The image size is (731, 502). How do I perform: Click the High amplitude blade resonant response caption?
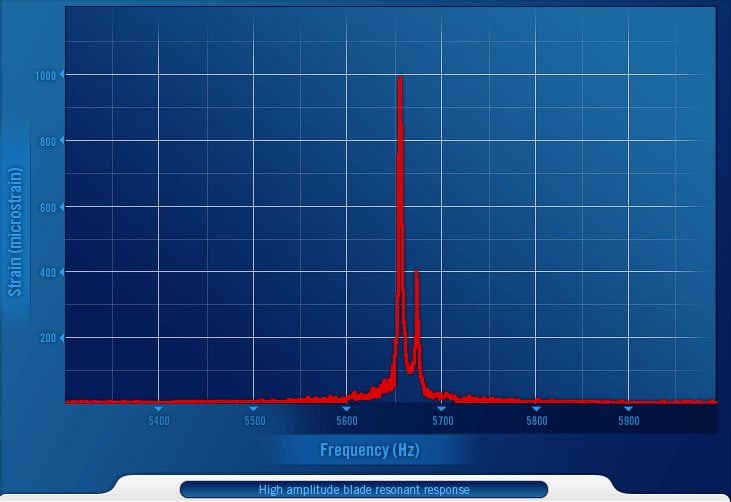(x=364, y=490)
